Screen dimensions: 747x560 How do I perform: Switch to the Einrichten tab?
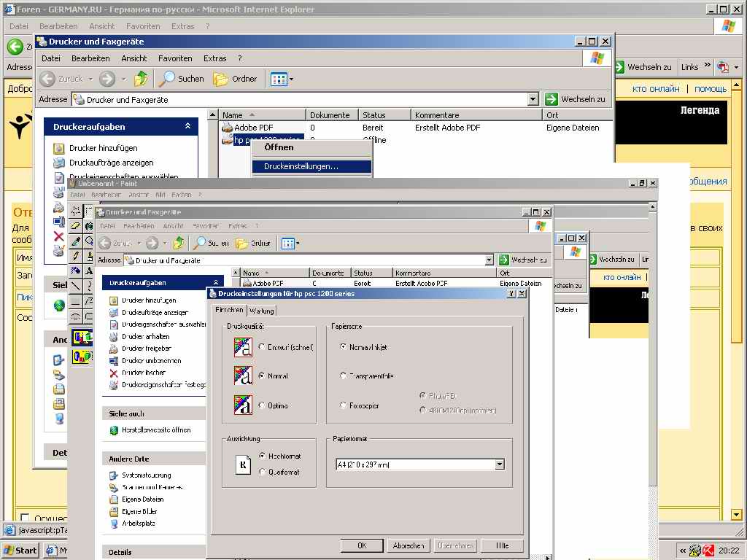[229, 310]
